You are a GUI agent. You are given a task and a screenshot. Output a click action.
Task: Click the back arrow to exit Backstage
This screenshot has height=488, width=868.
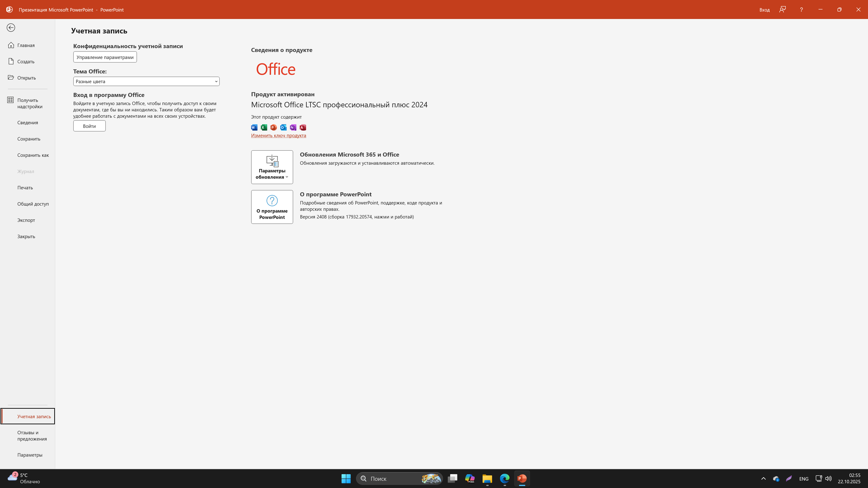click(x=11, y=28)
